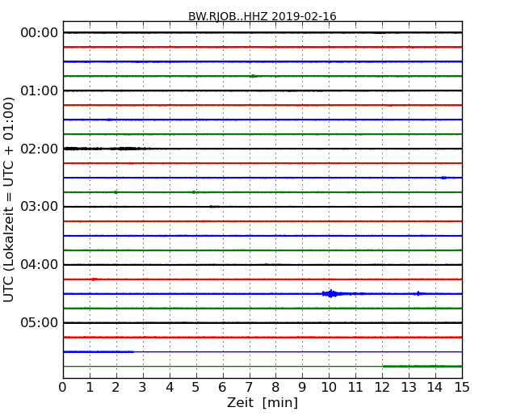Click x-axis tick label 0
Image resolution: width=525 pixels, height=420 pixels.
click(63, 388)
